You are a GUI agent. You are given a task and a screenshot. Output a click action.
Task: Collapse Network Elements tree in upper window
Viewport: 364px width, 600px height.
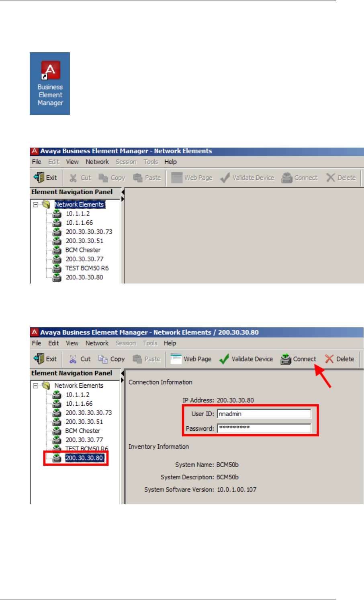[x=36, y=204]
